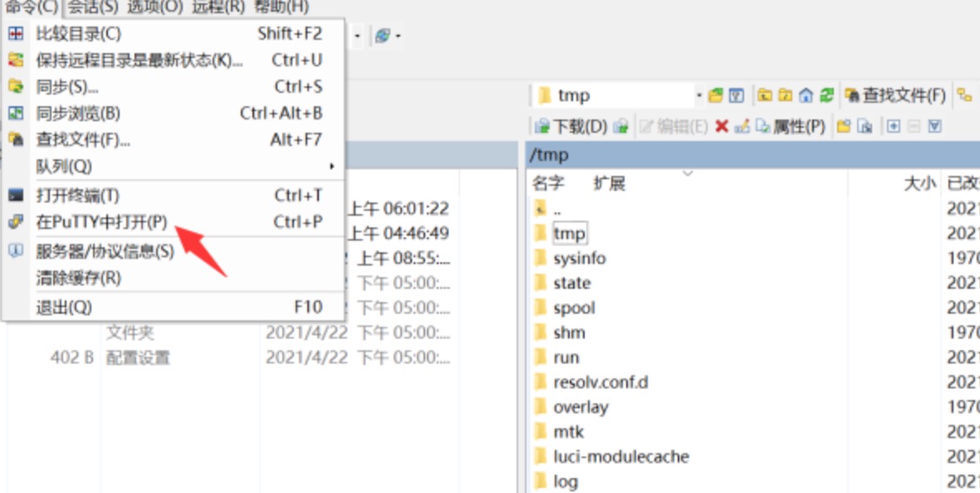
Task: Choose 清除缓存(R) menu entry
Action: click(x=174, y=277)
